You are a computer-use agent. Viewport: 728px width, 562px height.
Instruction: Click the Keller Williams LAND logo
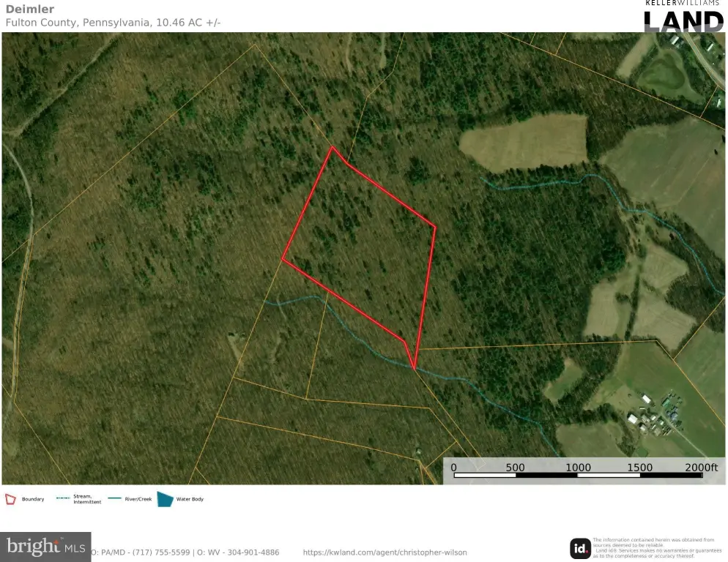pos(683,16)
